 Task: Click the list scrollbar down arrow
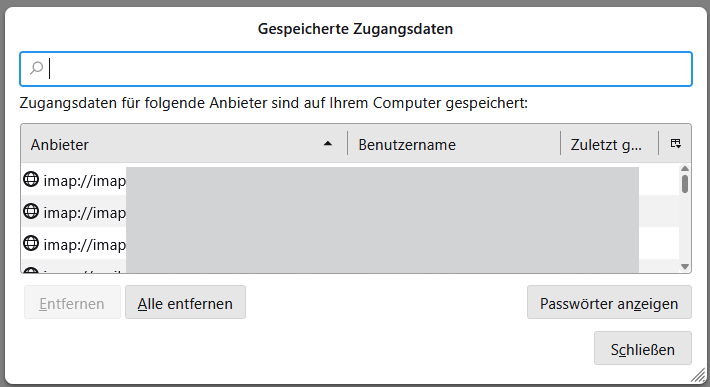pos(685,267)
